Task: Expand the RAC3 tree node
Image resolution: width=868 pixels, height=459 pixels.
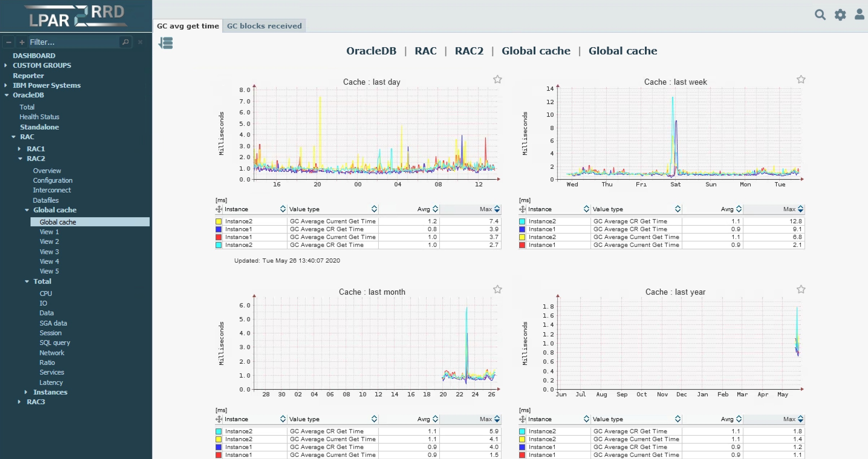Action: tap(19, 402)
